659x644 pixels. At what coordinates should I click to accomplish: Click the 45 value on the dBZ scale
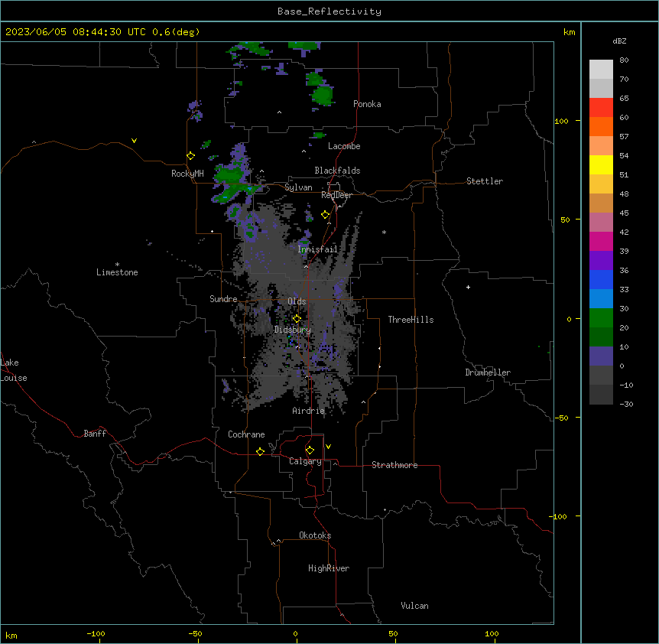(x=624, y=213)
